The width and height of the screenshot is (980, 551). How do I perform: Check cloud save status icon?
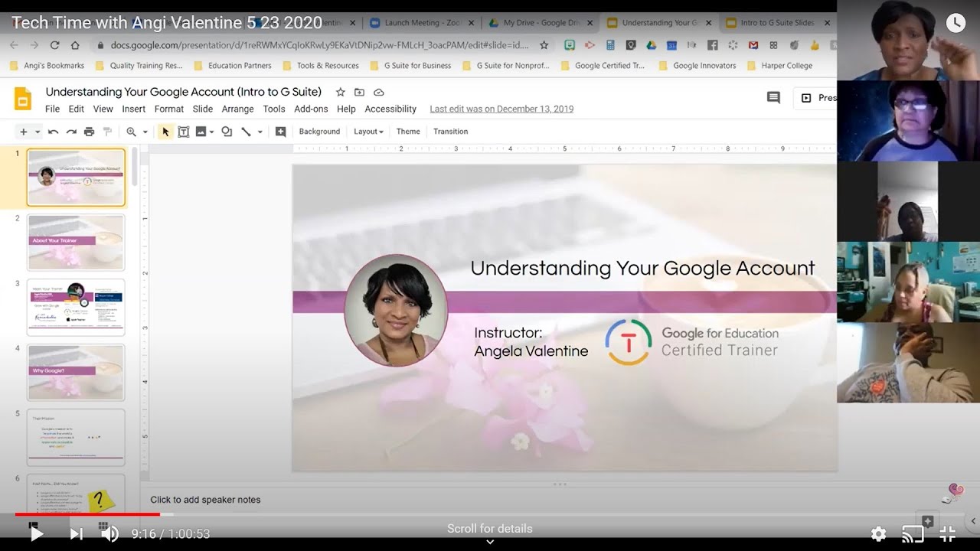click(x=378, y=92)
